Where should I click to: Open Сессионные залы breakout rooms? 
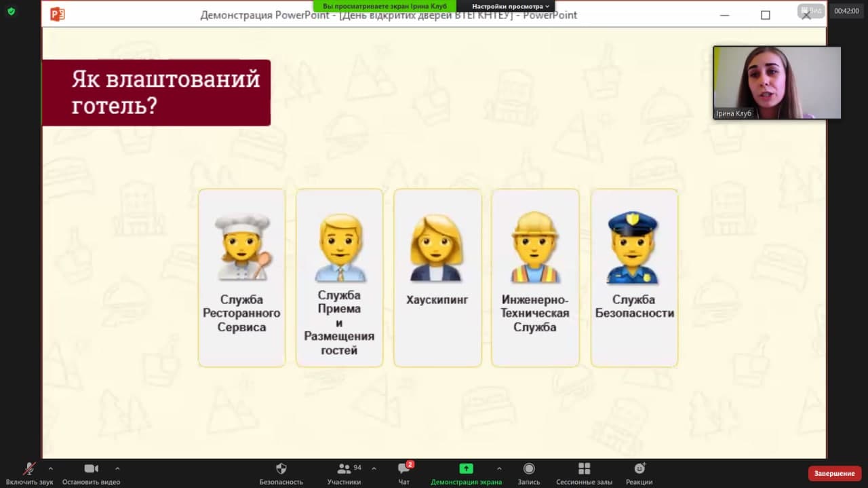tap(584, 469)
